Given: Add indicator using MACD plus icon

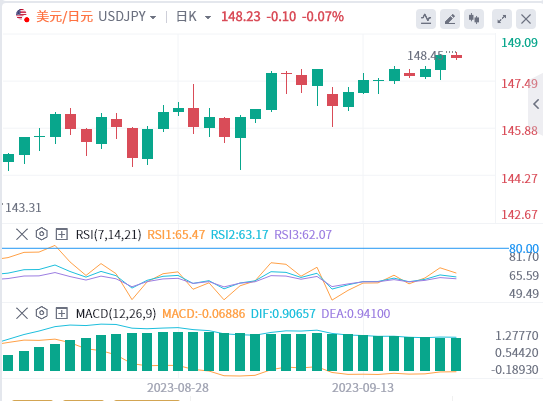Looking at the screenshot, I should point(62,313).
